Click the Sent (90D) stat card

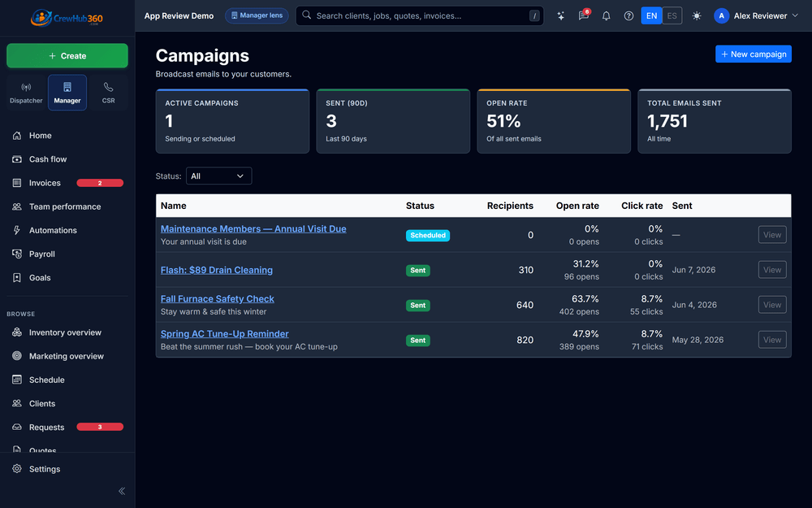(x=393, y=121)
